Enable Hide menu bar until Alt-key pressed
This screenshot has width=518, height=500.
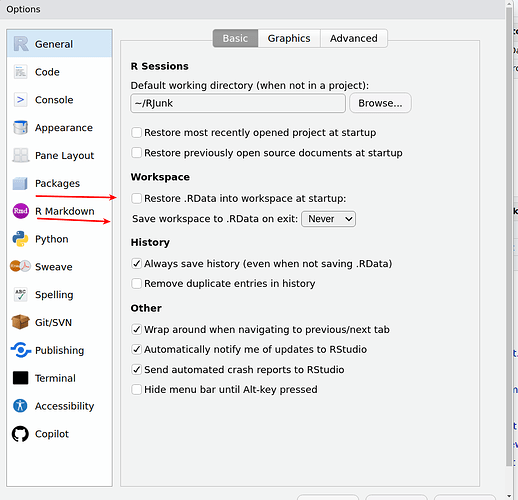pos(136,389)
